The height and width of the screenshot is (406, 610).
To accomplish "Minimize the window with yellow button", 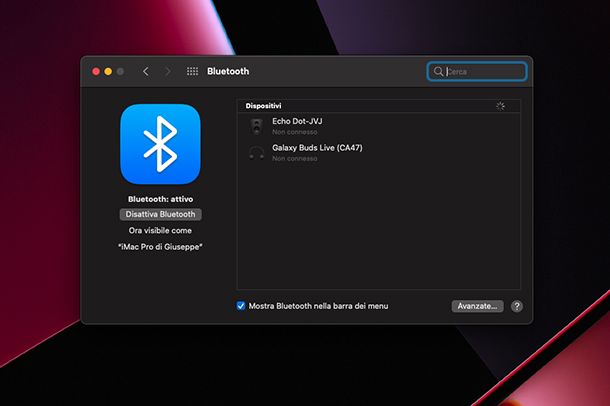I will click(x=108, y=72).
